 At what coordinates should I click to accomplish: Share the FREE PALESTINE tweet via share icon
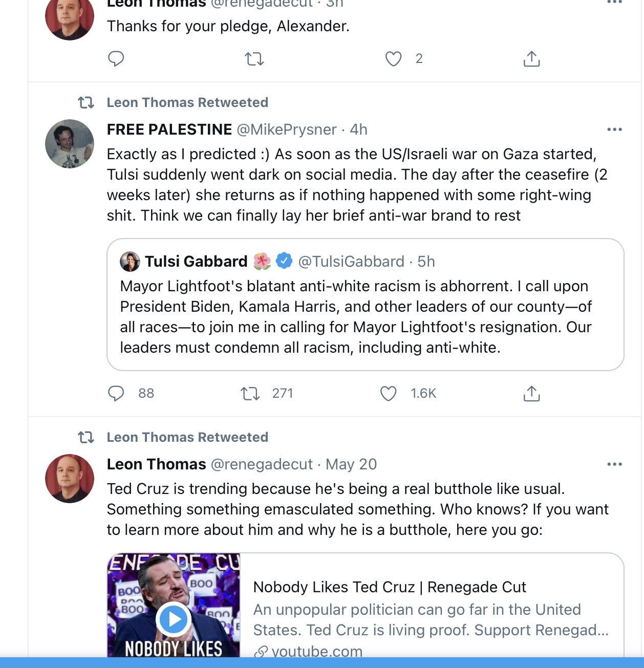click(531, 393)
